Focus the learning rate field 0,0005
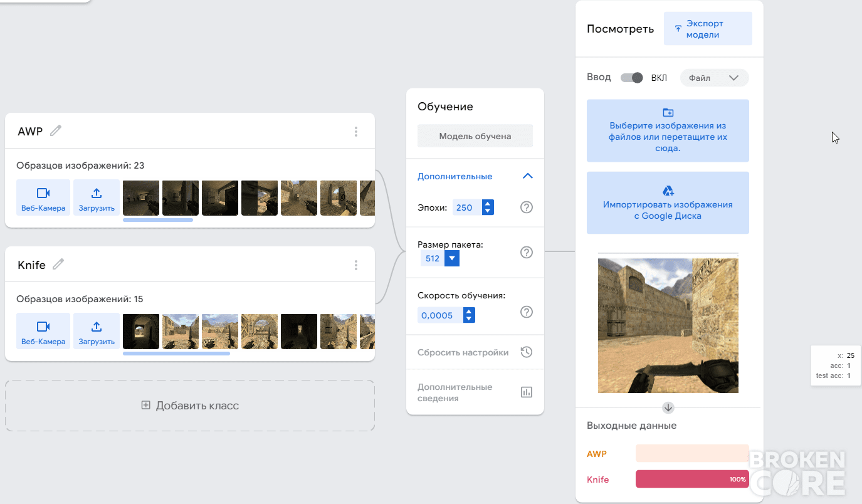The image size is (862, 504). pos(439,315)
